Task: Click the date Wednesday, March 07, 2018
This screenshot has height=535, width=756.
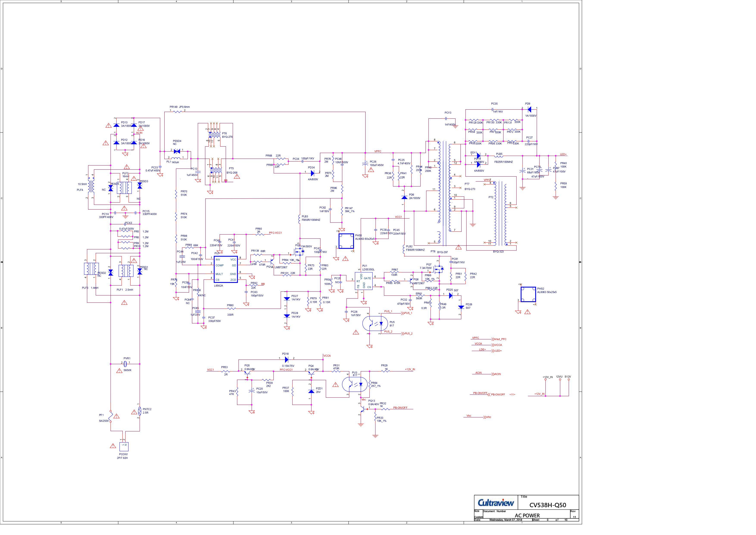Action: coord(506,520)
